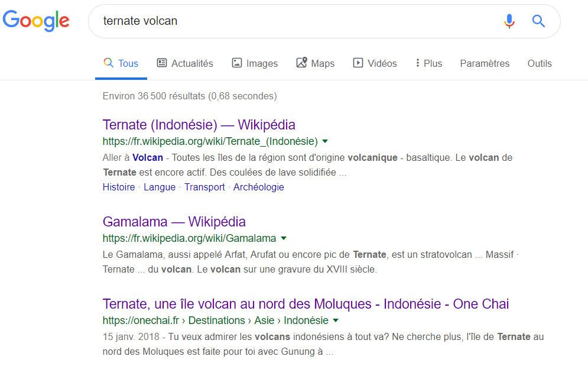The image size is (588, 366).
Task: Click the 'Volcan' jump link in snippet
Action: click(148, 157)
